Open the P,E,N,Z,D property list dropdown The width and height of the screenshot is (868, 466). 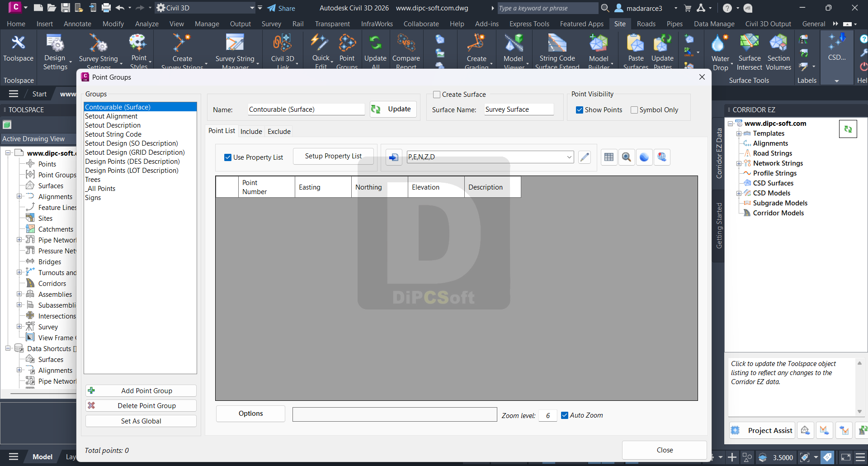pyautogui.click(x=569, y=157)
